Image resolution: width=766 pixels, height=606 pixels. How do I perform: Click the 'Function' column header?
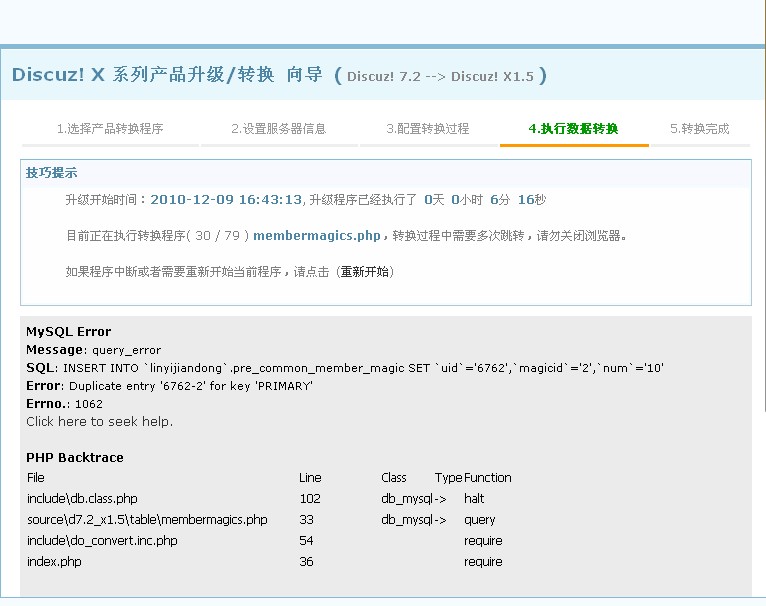point(488,477)
